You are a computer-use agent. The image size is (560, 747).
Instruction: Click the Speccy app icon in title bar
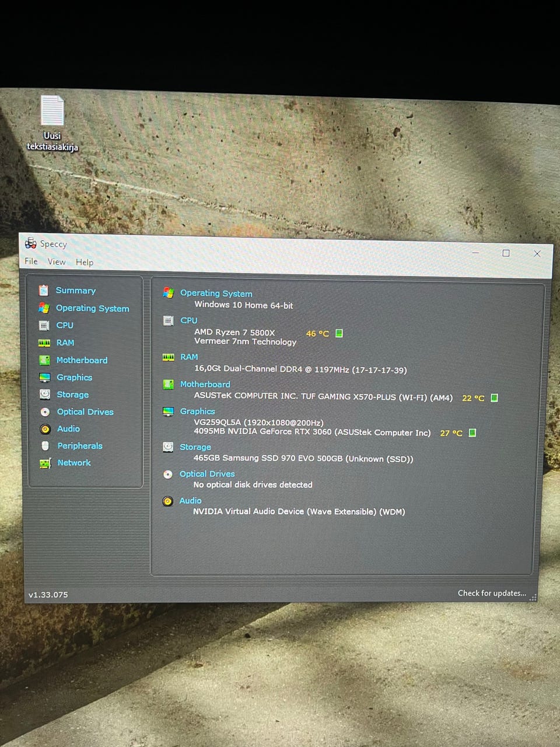(x=31, y=243)
